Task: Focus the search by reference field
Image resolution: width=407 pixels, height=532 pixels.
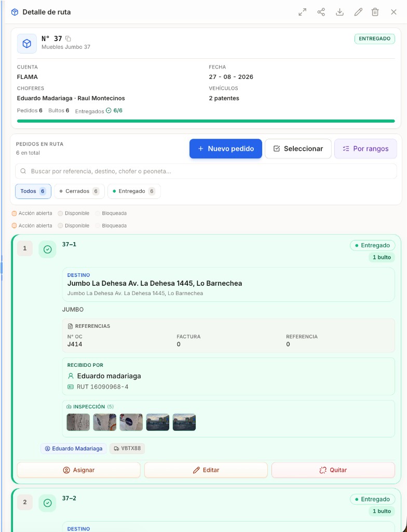Action: point(206,171)
